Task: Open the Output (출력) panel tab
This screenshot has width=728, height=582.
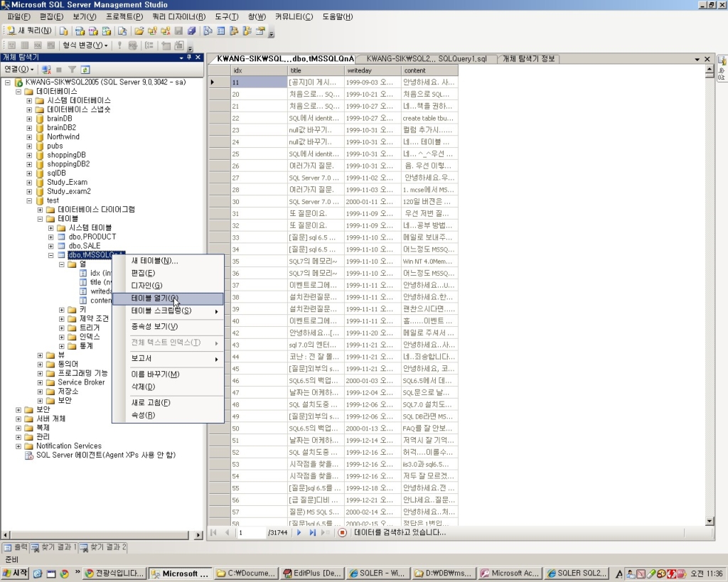Action: (x=16, y=548)
